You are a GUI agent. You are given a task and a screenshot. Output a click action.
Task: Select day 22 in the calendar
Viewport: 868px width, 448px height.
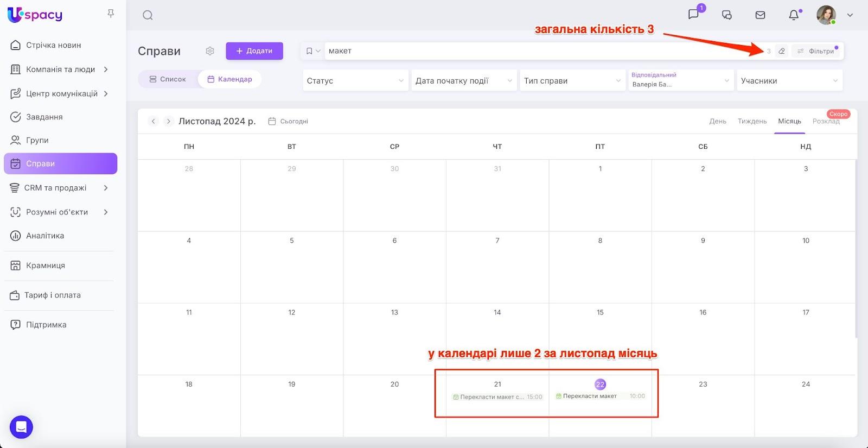[600, 384]
